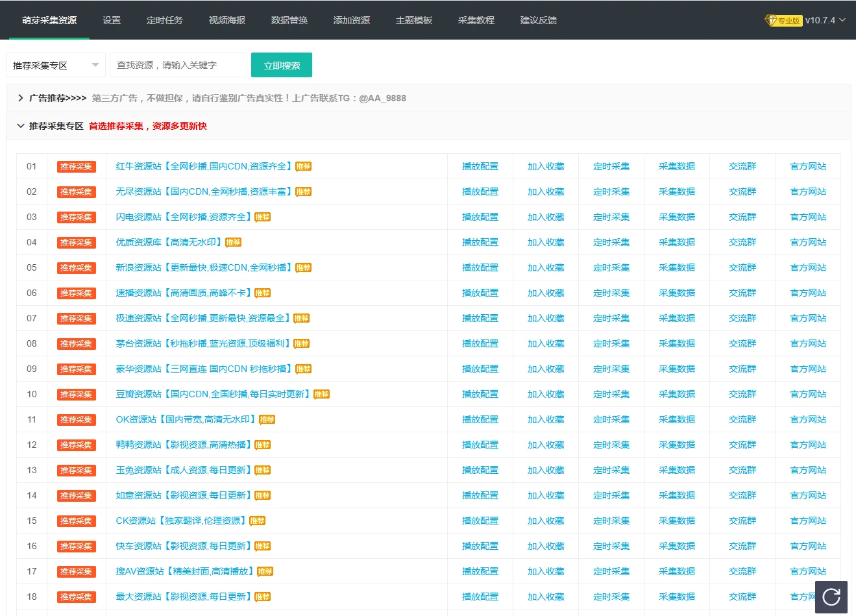Screen dimensions: 856x616
Task: Click the refresh icon button at bottom right
Action: pos(831,597)
